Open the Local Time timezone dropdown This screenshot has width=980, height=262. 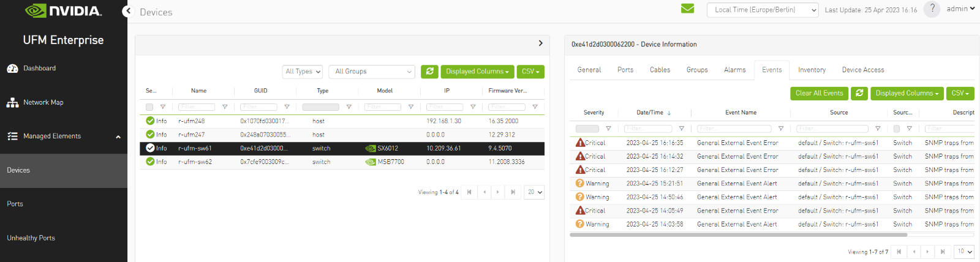tap(763, 10)
